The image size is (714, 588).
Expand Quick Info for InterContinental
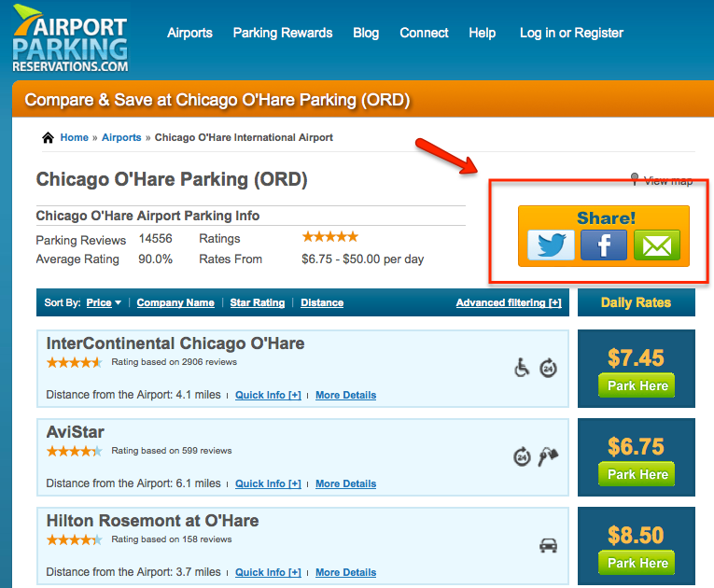pos(268,395)
